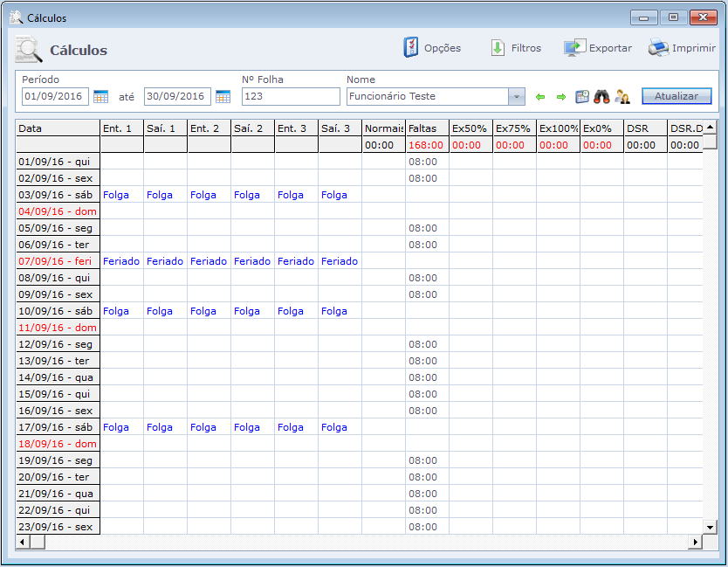Click the calendar schedule icon beside green arrows
Screen dimensions: 728x567
582,97
